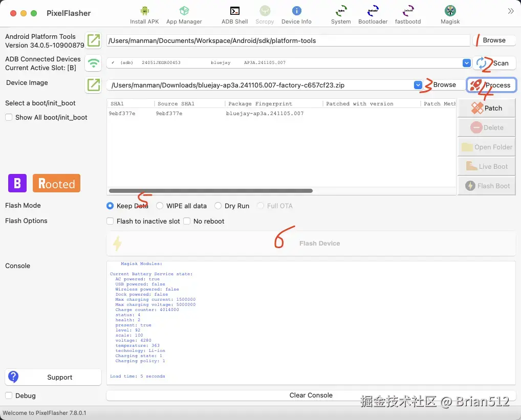Patch the selected boot image
521x420 pixels.
[x=486, y=108]
